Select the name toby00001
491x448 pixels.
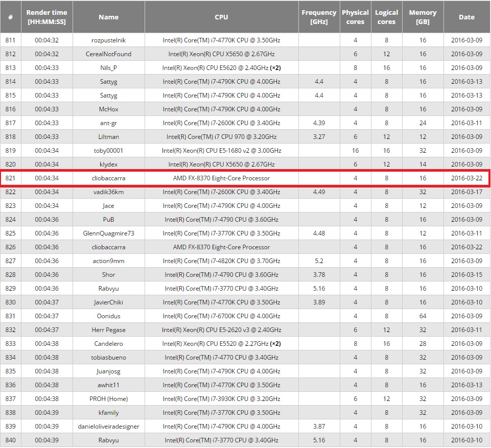108,150
